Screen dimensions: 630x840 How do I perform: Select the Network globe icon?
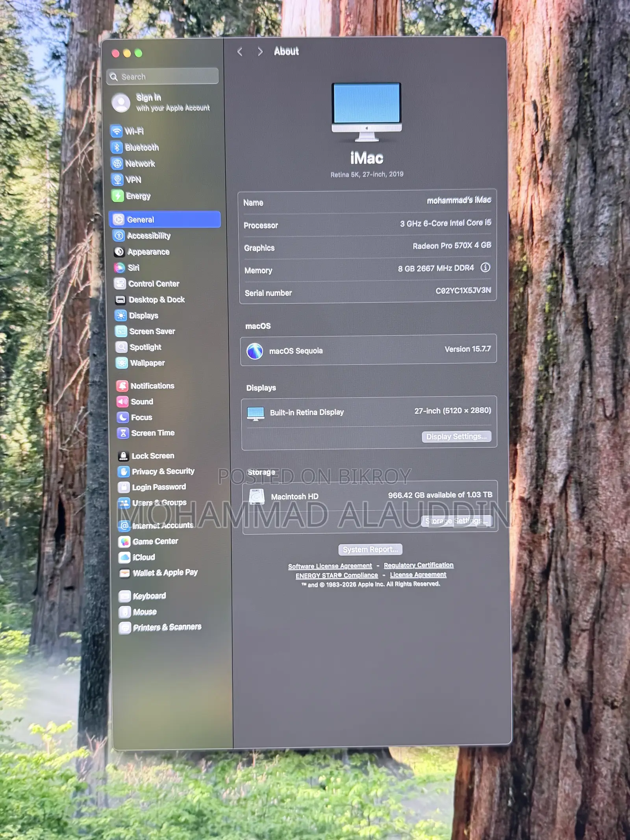[117, 163]
